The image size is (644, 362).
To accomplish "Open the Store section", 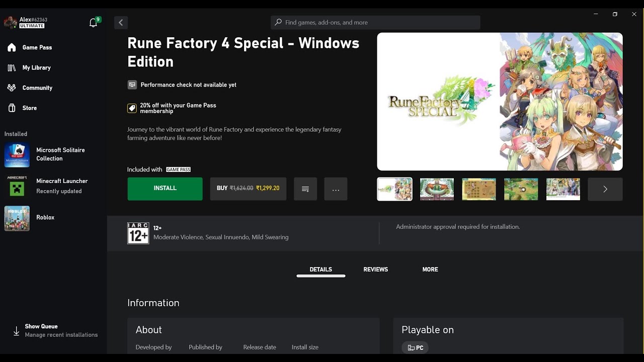I will coord(30,108).
